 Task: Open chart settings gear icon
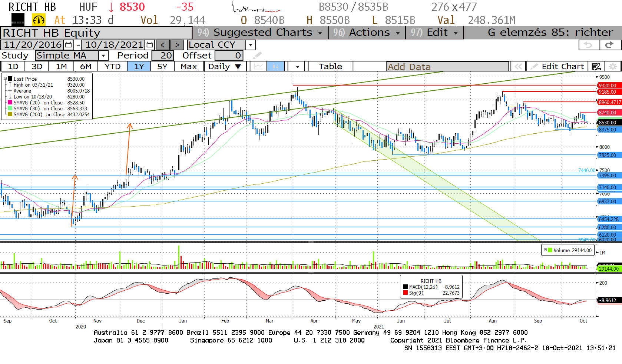(613, 67)
